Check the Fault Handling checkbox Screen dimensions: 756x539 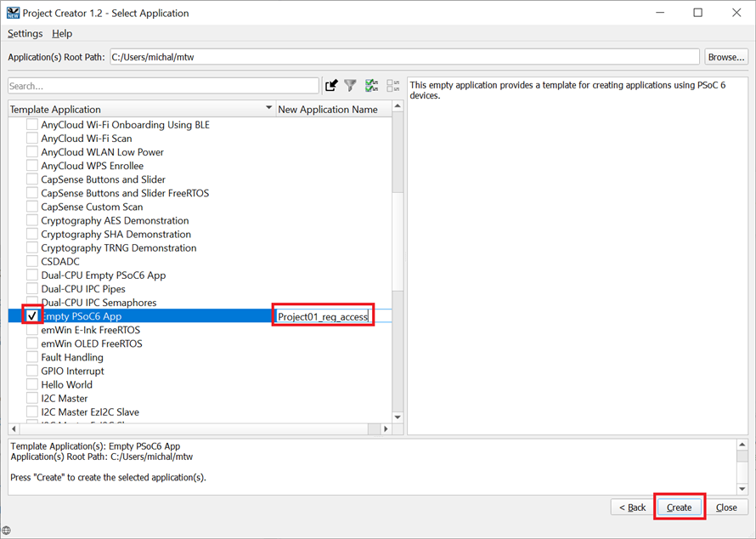coord(31,358)
